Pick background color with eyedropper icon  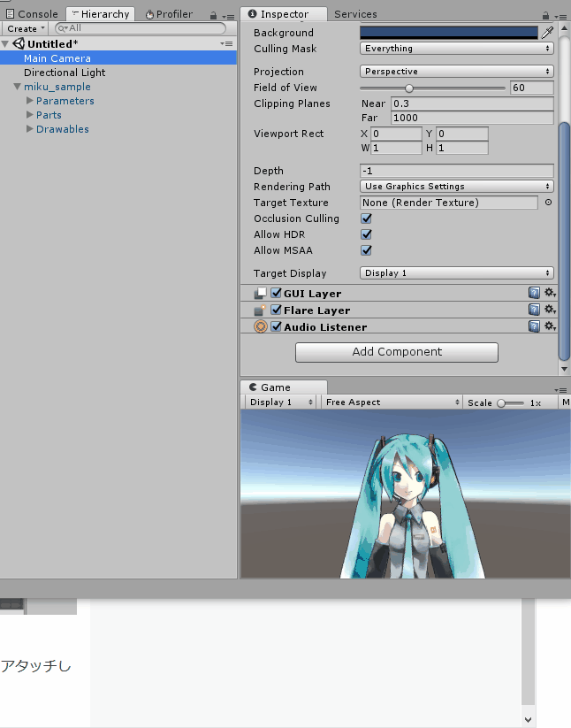(x=547, y=32)
